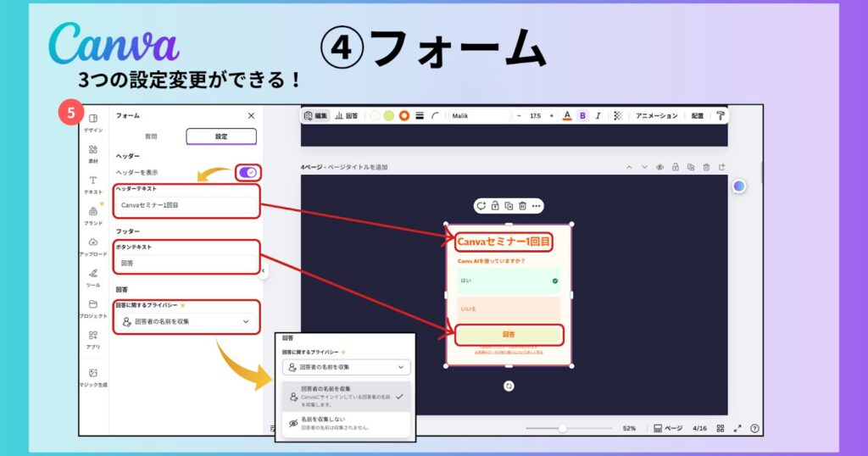Toggle bold formatting in the toolbar
This screenshot has height=456, width=868.
582,116
